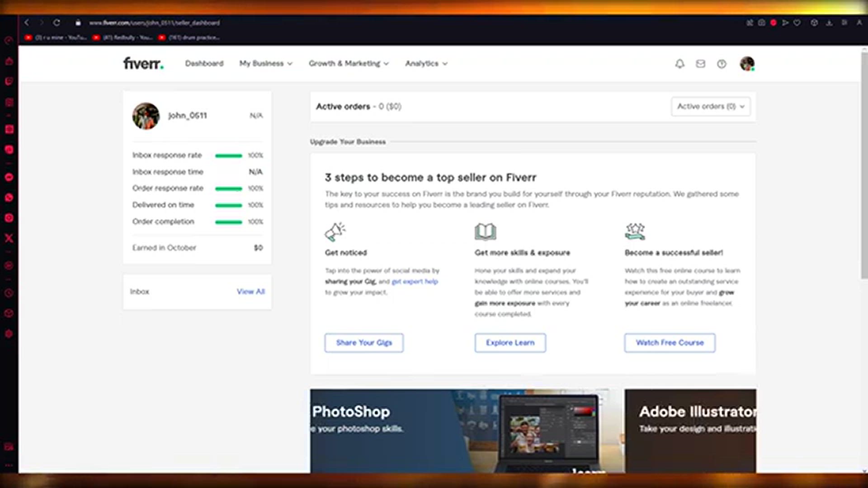Click the Watch Free Course button
This screenshot has height=488, width=868.
point(670,343)
